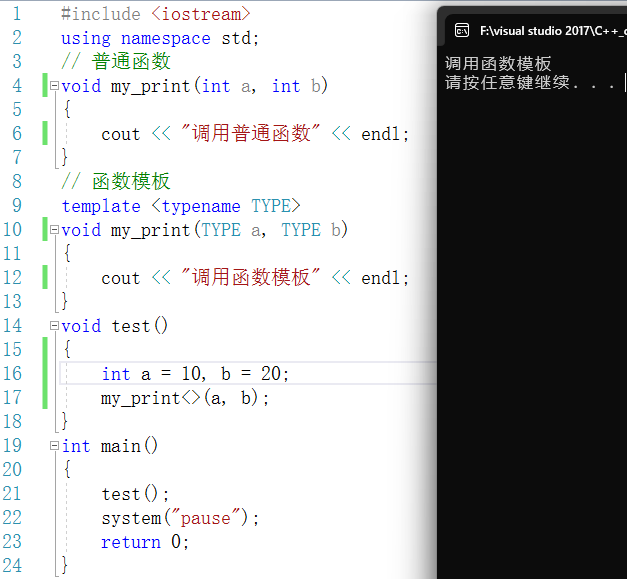Collapse the template my_print(TYPE a, TYPE b) function
This screenshot has width=627, height=579.
tap(54, 230)
